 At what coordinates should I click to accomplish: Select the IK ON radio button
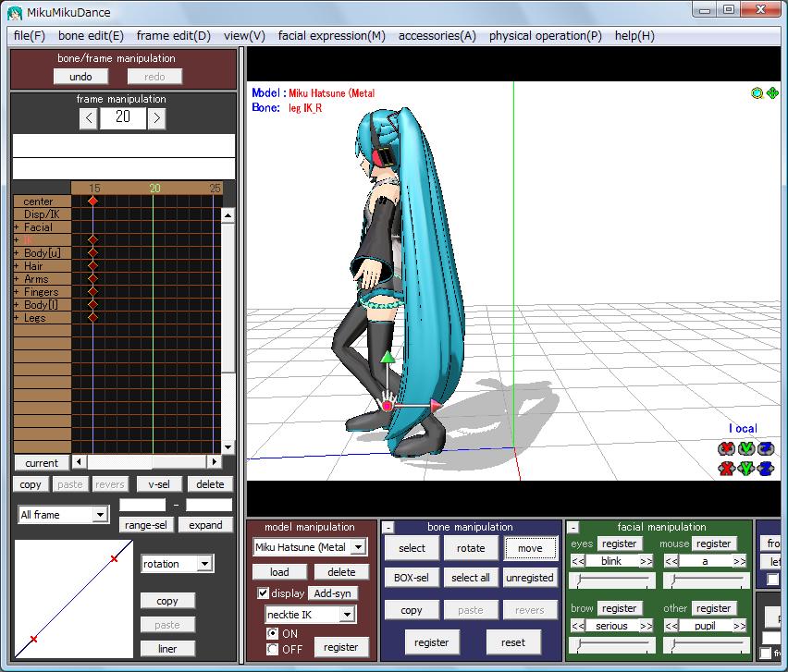(x=273, y=633)
